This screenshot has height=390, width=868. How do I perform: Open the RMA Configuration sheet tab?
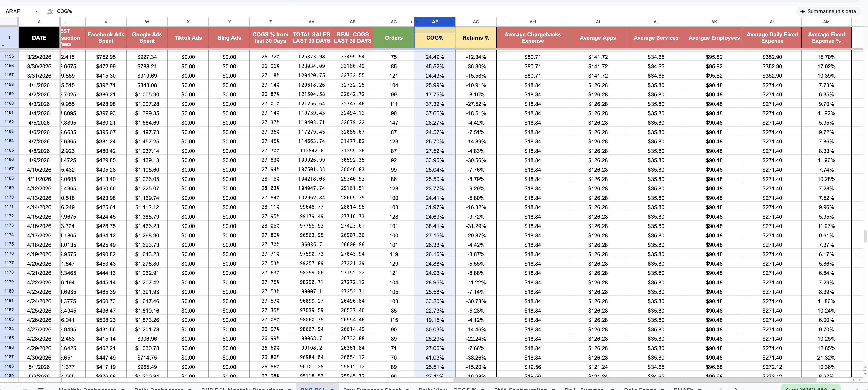pyautogui.click(x=520, y=389)
